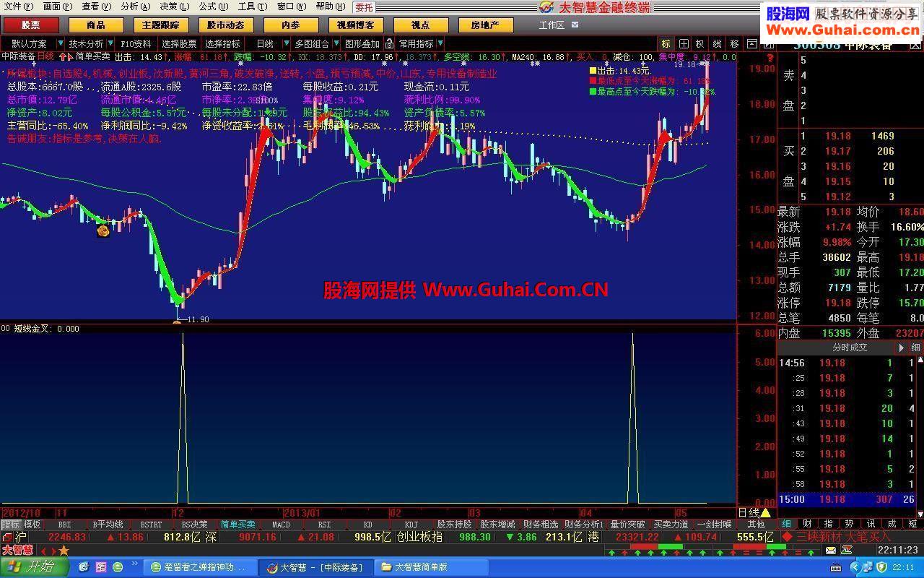Select the 讯 news tab in right panel
924x578 pixels.
coord(871,524)
